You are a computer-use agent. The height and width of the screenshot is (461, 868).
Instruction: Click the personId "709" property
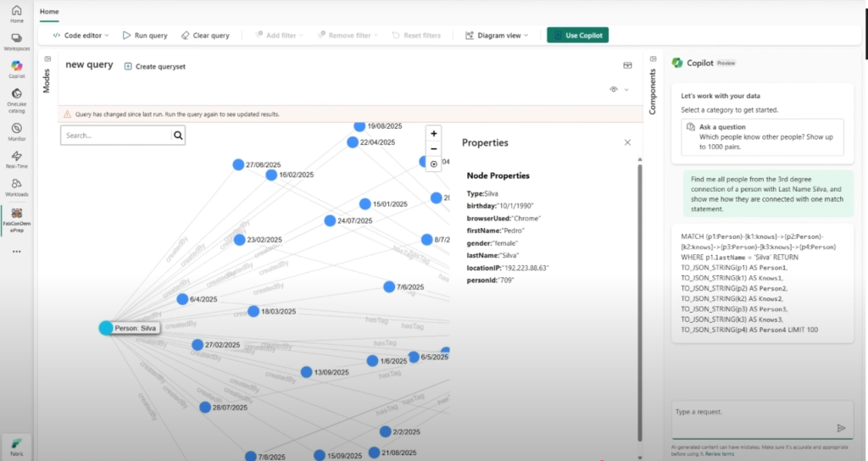[491, 280]
